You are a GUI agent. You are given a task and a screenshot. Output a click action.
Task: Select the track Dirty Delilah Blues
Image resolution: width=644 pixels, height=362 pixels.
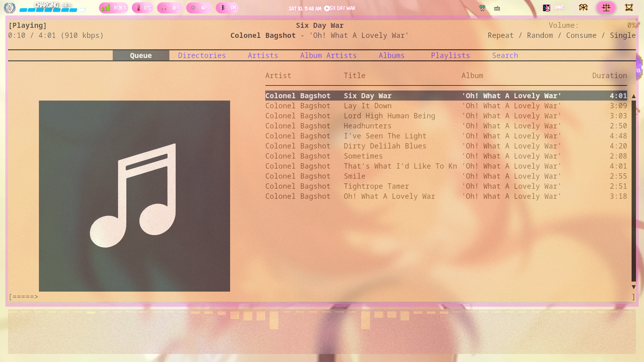pos(385,146)
